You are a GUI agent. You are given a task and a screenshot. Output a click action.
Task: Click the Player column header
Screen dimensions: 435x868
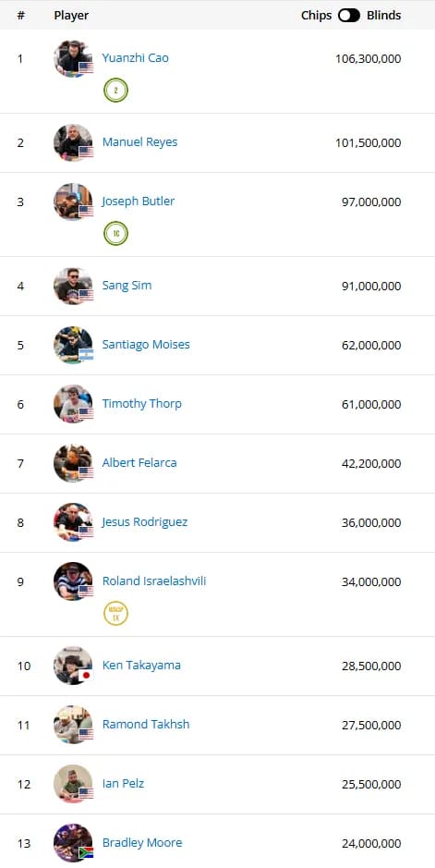pos(71,16)
